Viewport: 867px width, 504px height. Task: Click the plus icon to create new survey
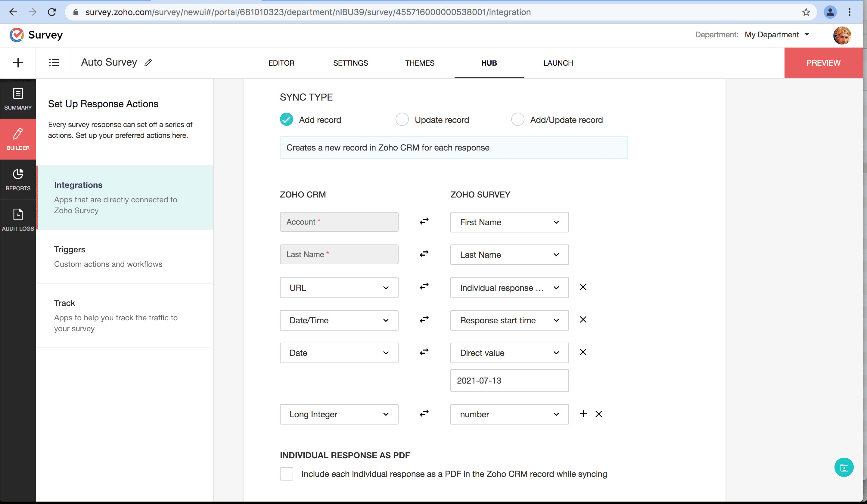pos(18,63)
